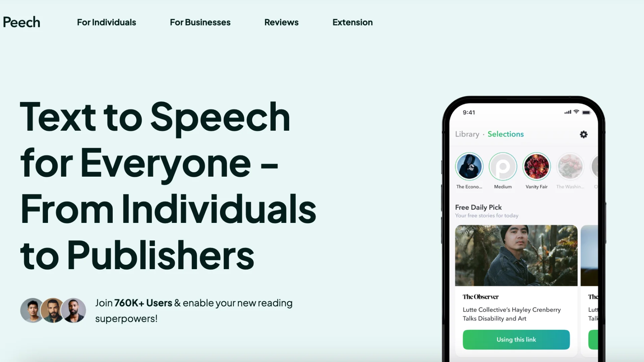
Task: Select the Medium source icon
Action: (x=503, y=167)
